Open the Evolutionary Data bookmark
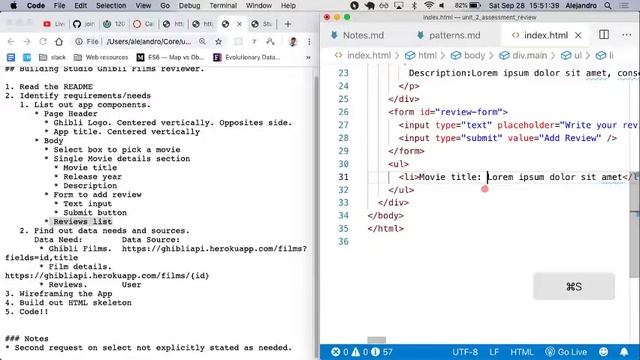The height and width of the screenshot is (360, 640). coord(247,57)
